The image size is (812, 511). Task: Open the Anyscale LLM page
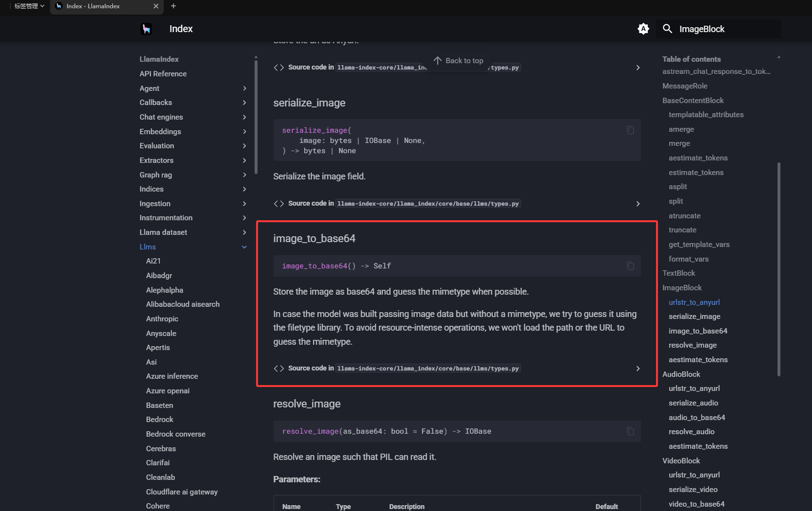coord(161,334)
